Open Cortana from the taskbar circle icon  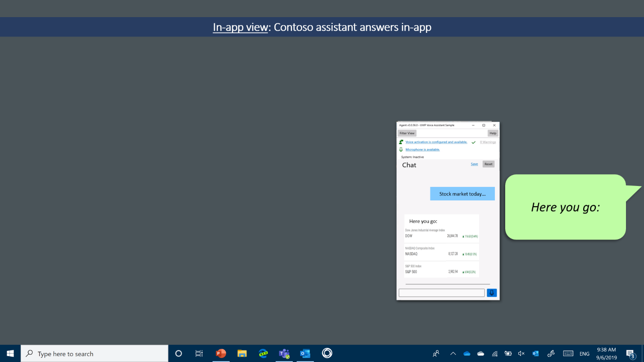pyautogui.click(x=178, y=353)
